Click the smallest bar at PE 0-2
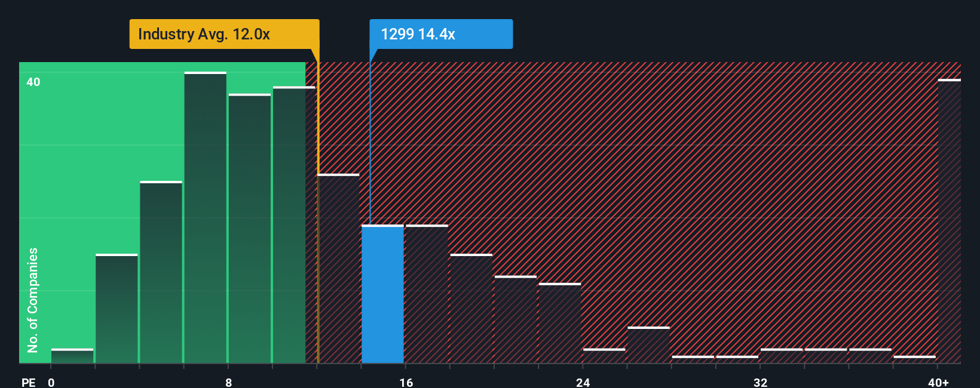980x388 pixels. click(x=72, y=356)
